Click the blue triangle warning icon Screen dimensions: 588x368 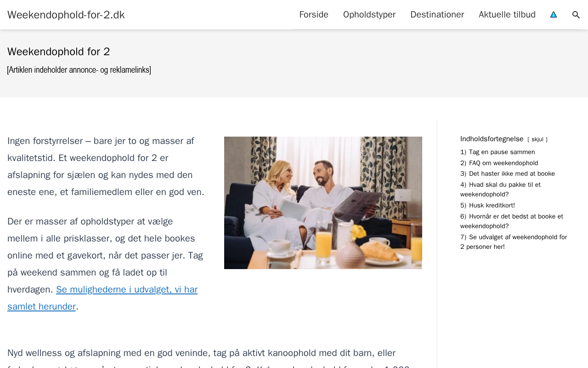tap(554, 15)
